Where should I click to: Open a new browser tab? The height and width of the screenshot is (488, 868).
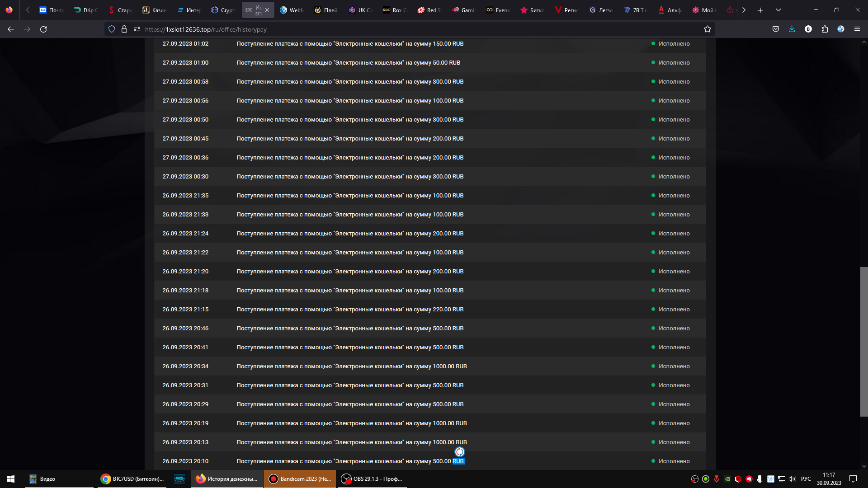[760, 10]
